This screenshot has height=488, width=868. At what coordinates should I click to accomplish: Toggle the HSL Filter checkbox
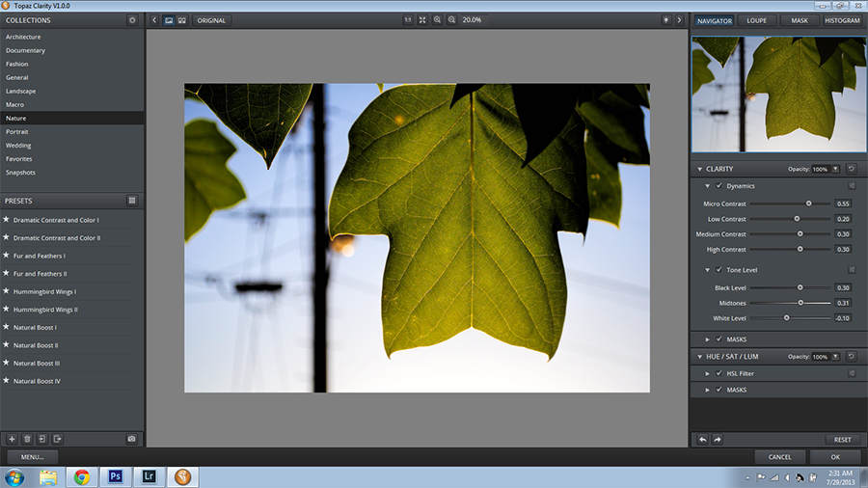coord(719,373)
